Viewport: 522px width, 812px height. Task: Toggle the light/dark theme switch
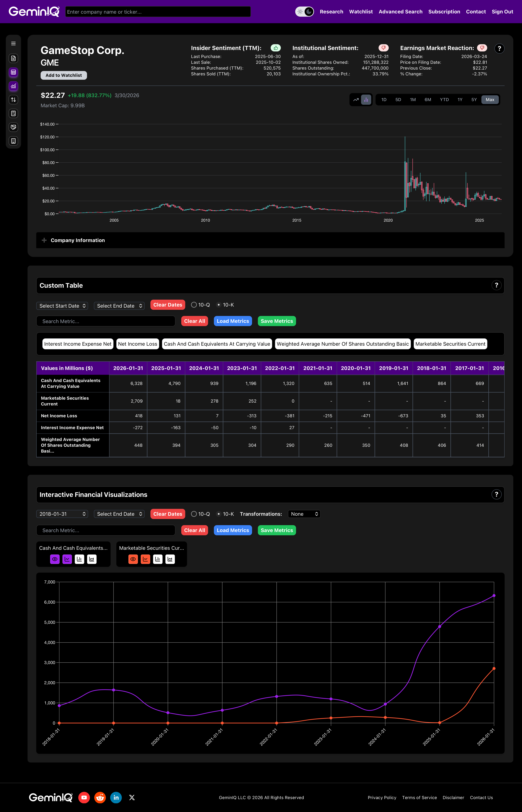coord(304,11)
